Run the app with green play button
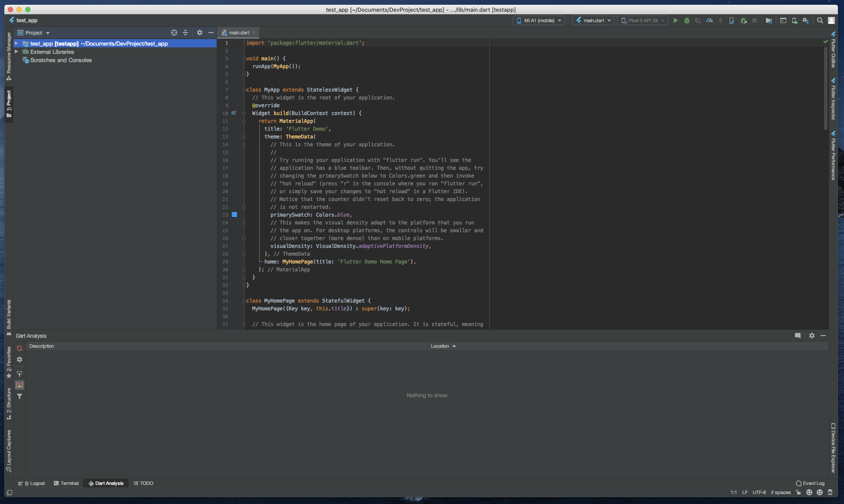This screenshot has height=504, width=844. click(676, 20)
